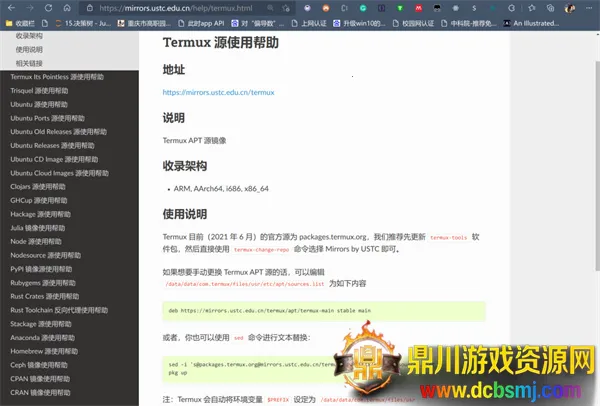Focus the address bar URL

176,8
